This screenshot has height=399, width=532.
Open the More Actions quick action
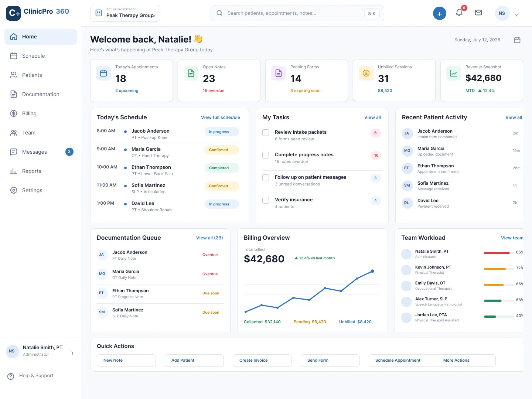click(466, 361)
